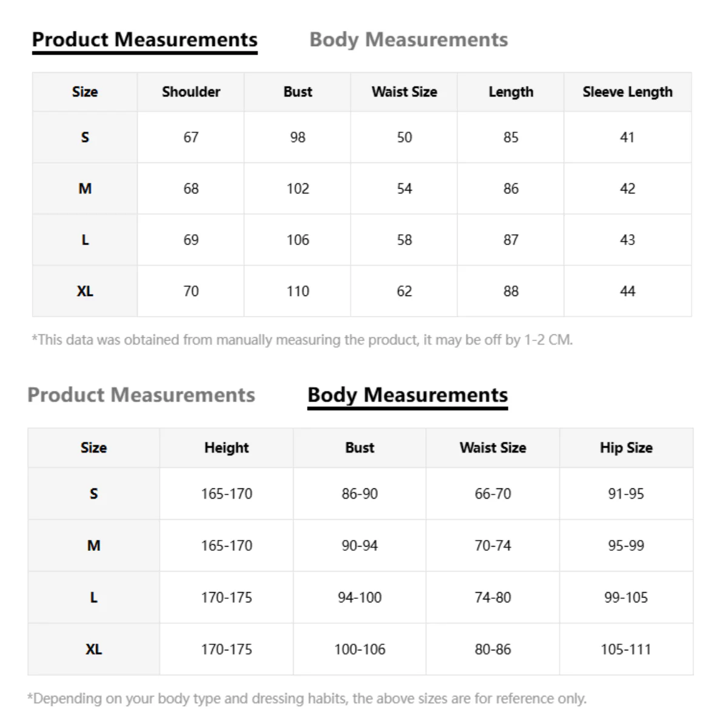
Task: Select the top Product Measurements tab
Action: click(144, 40)
